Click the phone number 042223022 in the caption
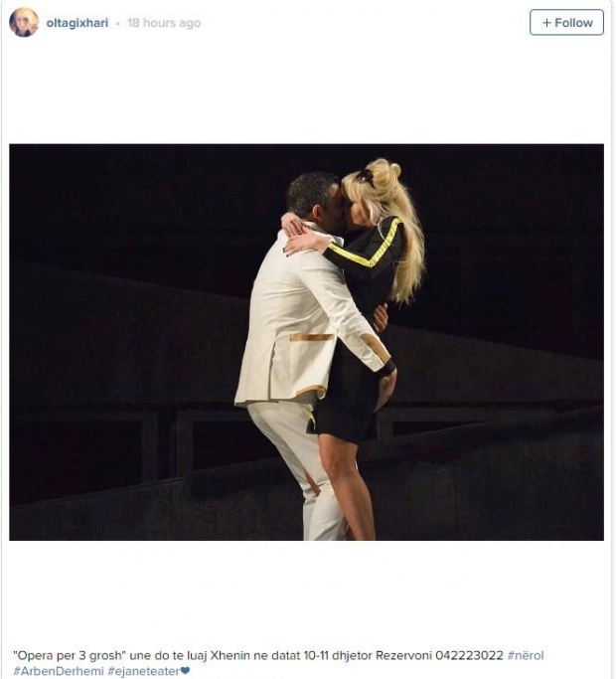 point(469,655)
